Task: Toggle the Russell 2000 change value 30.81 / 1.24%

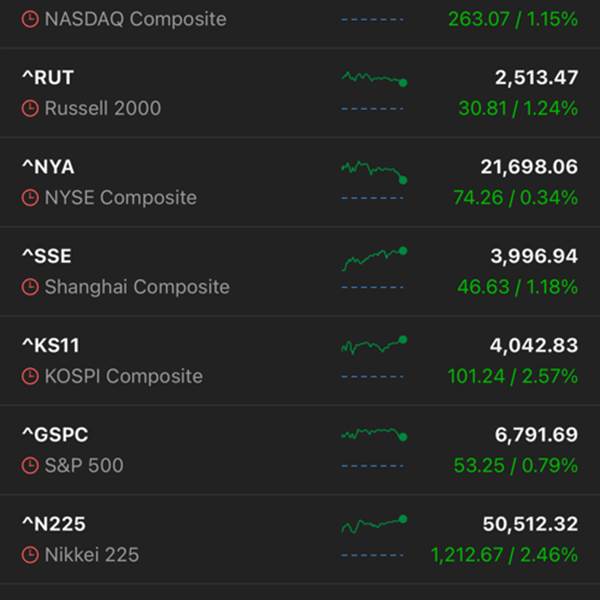Action: click(x=518, y=108)
